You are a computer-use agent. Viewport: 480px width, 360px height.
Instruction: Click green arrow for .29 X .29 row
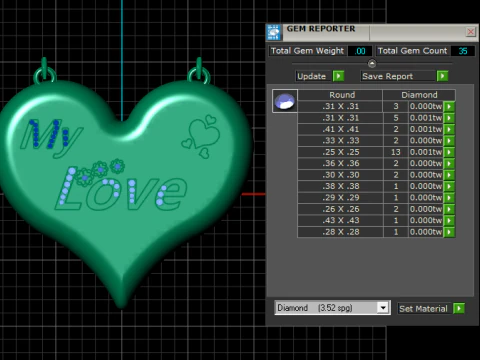(449, 198)
